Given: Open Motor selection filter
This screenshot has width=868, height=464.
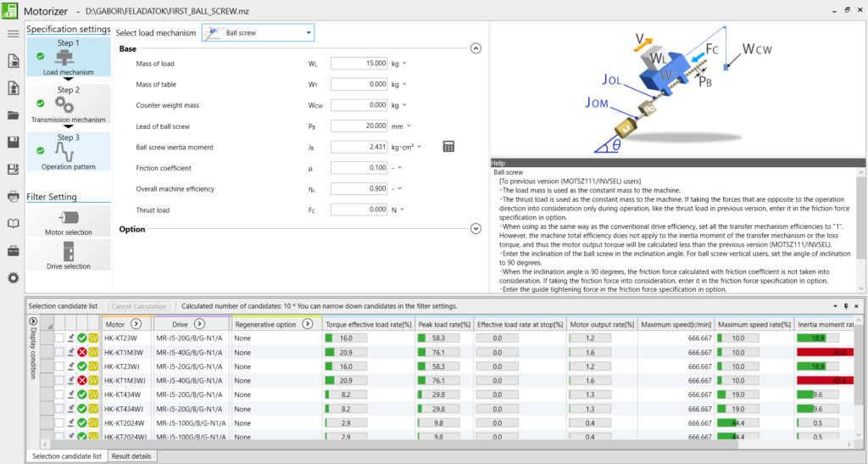Looking at the screenshot, I should (x=69, y=221).
